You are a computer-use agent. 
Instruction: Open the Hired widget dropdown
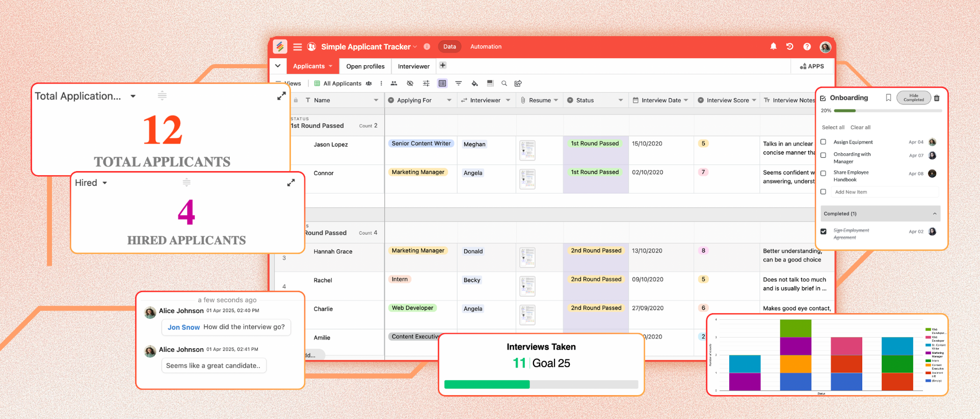tap(104, 183)
